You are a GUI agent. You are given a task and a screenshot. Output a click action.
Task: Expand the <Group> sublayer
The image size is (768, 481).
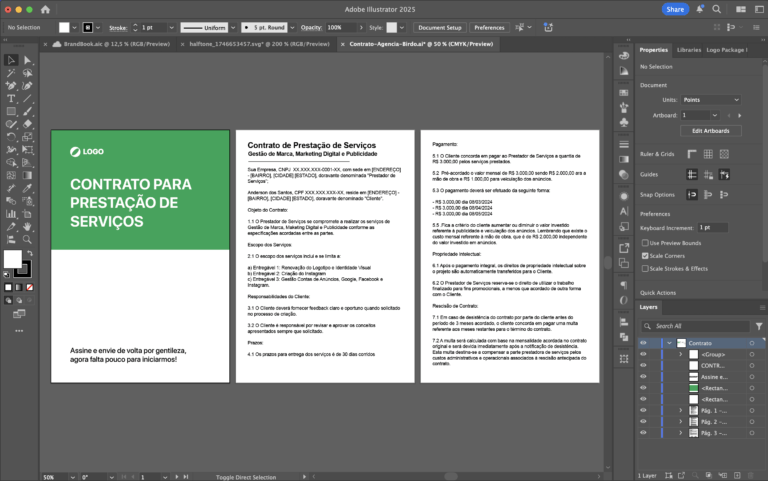681,354
